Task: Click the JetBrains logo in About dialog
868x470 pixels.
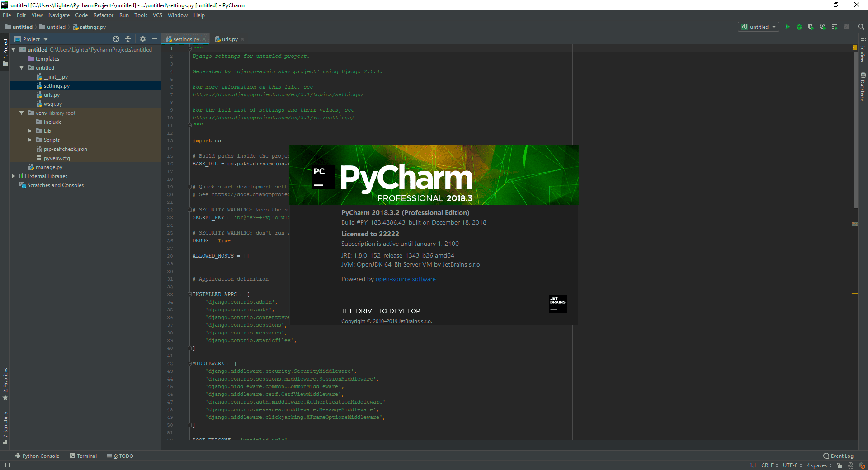Action: tap(558, 304)
